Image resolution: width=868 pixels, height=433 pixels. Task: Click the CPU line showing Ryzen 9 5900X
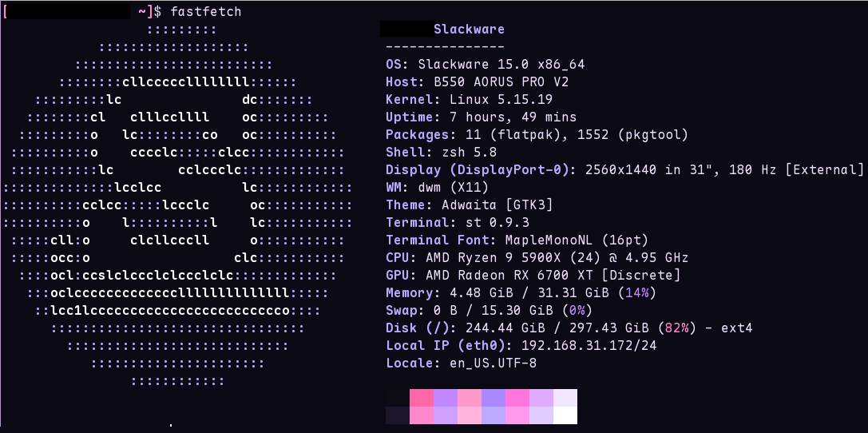point(537,258)
